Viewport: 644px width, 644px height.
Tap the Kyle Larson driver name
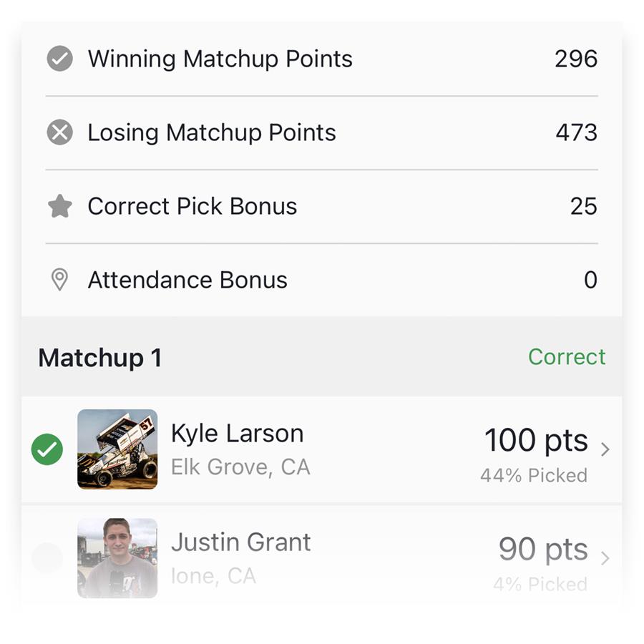click(x=238, y=434)
